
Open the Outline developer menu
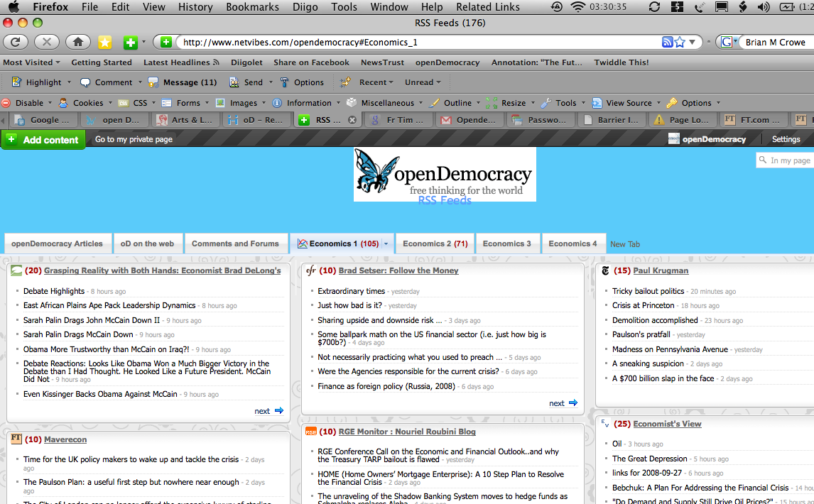pyautogui.click(x=450, y=103)
